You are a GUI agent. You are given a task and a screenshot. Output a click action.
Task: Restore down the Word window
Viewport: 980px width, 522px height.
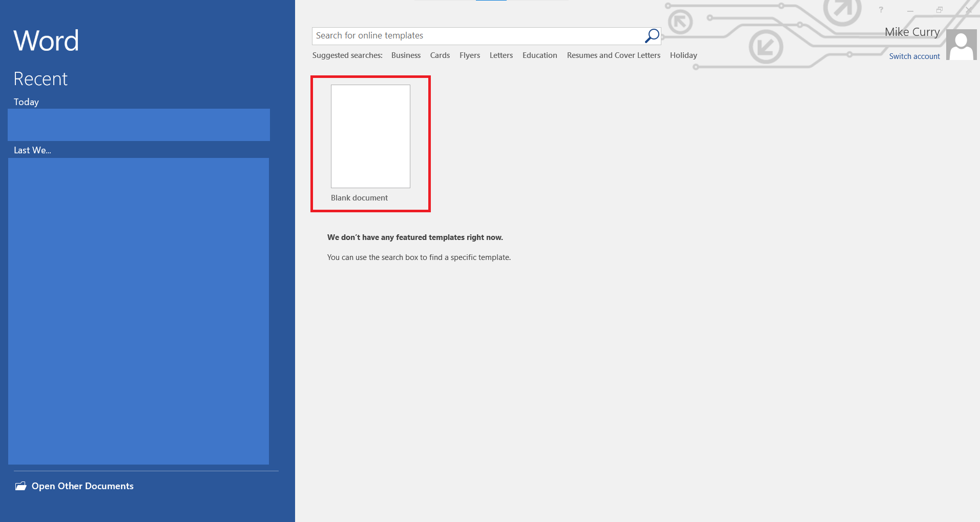[x=940, y=10]
